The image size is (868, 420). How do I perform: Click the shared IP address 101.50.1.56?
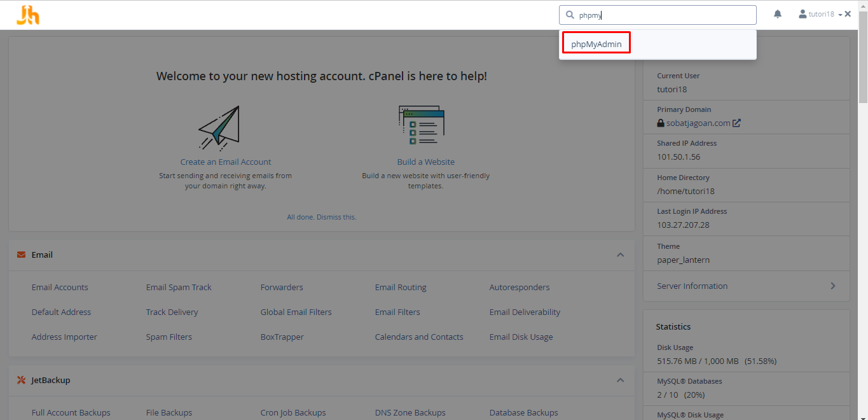[679, 157]
